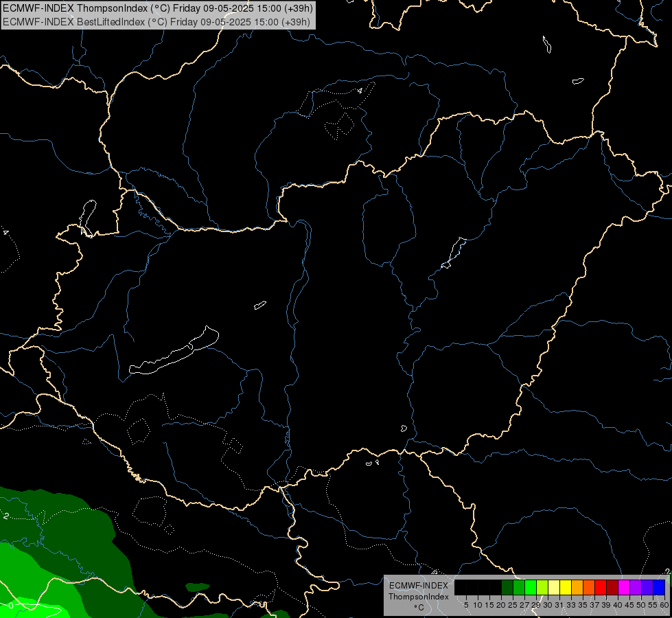
Task: Click the legend scale value 55
Action: click(653, 605)
